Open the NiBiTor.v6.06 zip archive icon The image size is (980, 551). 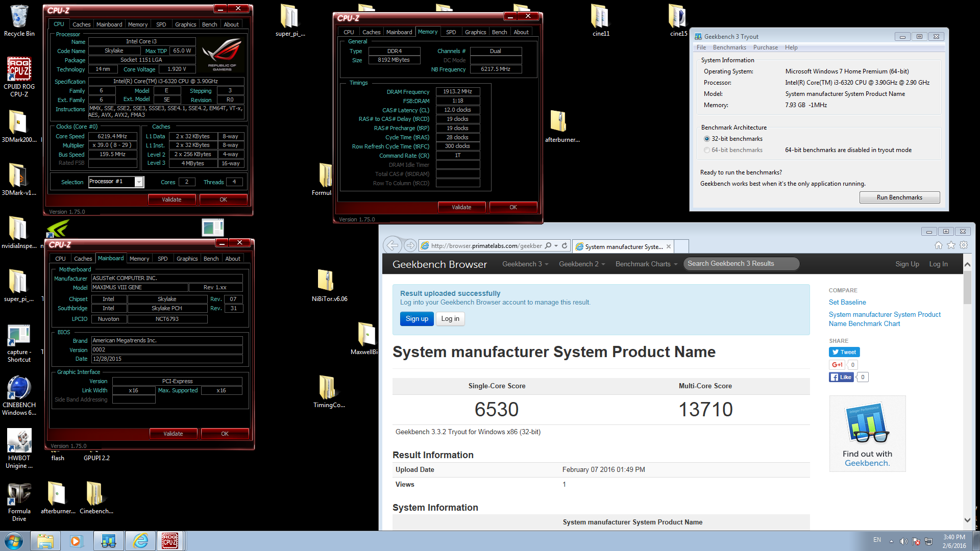[x=329, y=286]
